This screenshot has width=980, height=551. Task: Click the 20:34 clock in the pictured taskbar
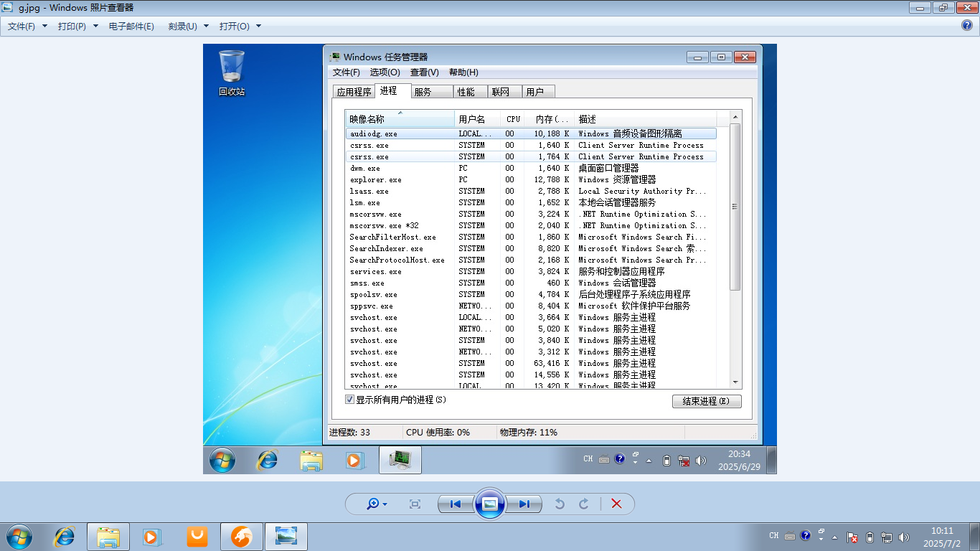pyautogui.click(x=740, y=460)
